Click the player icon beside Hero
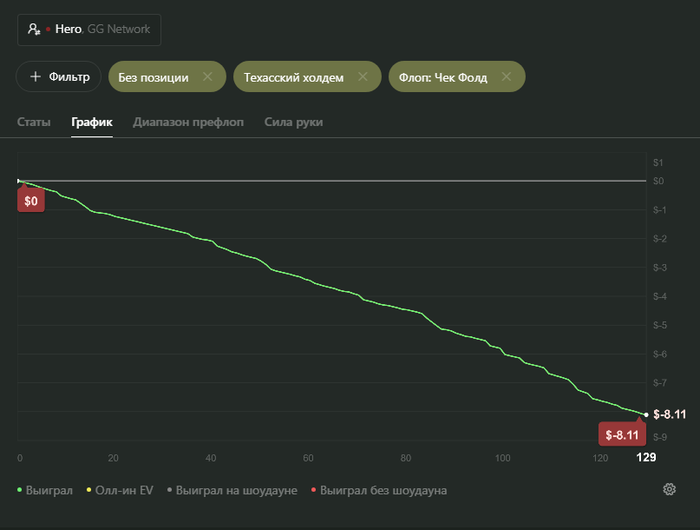Screen dimensions: 700x530 point(34,30)
